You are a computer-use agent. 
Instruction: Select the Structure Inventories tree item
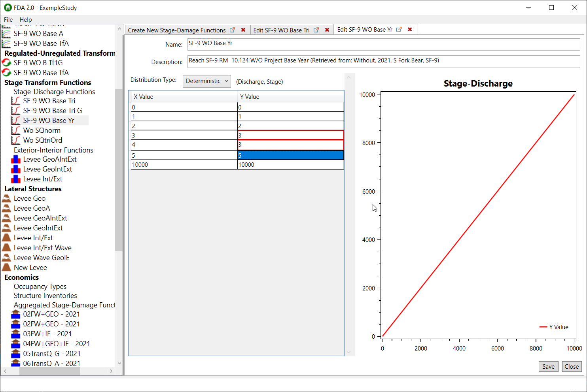click(45, 295)
